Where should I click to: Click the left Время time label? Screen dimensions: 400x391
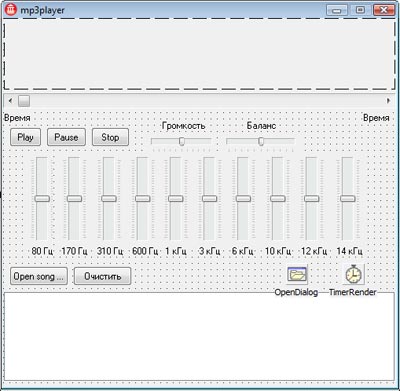pyautogui.click(x=17, y=118)
